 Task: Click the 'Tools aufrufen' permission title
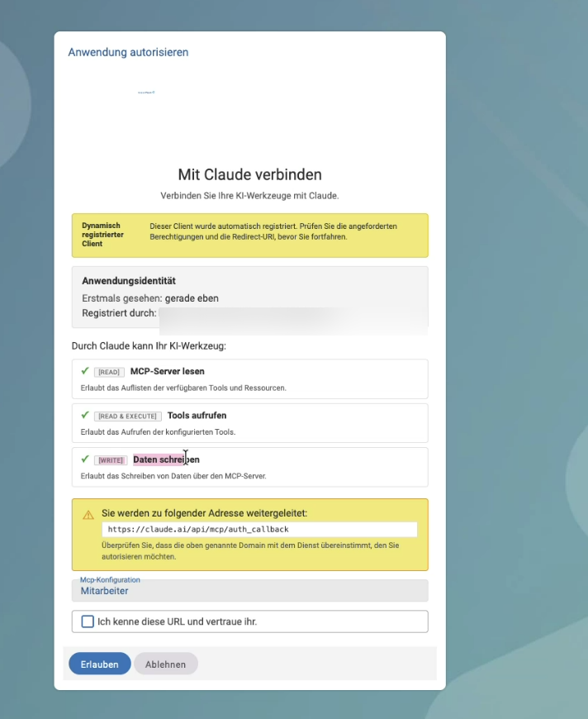click(x=197, y=416)
